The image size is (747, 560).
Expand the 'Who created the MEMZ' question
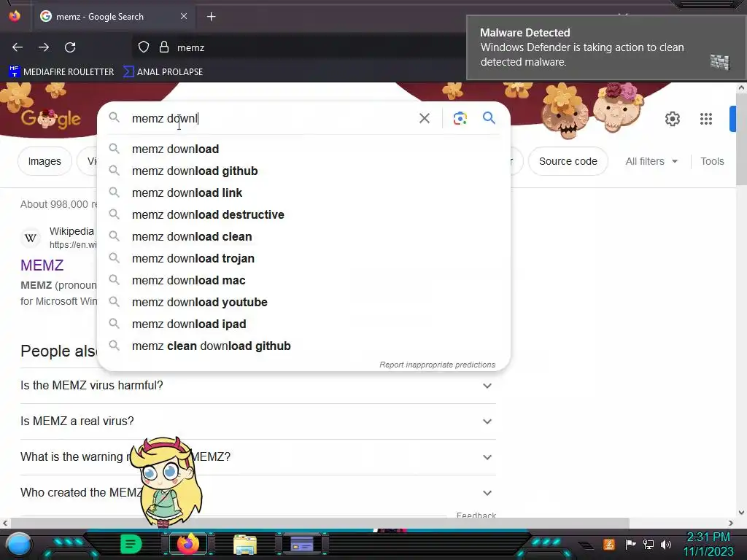point(258,492)
